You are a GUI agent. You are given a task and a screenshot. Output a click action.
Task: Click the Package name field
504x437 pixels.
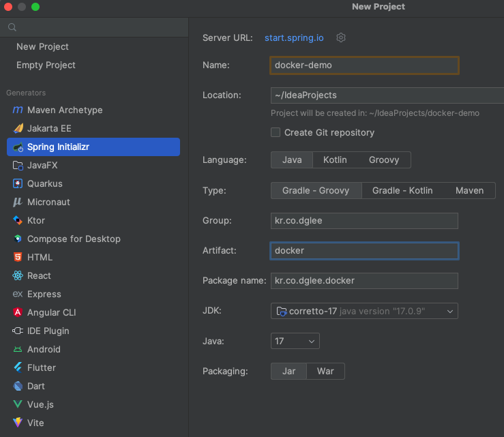[x=364, y=281]
